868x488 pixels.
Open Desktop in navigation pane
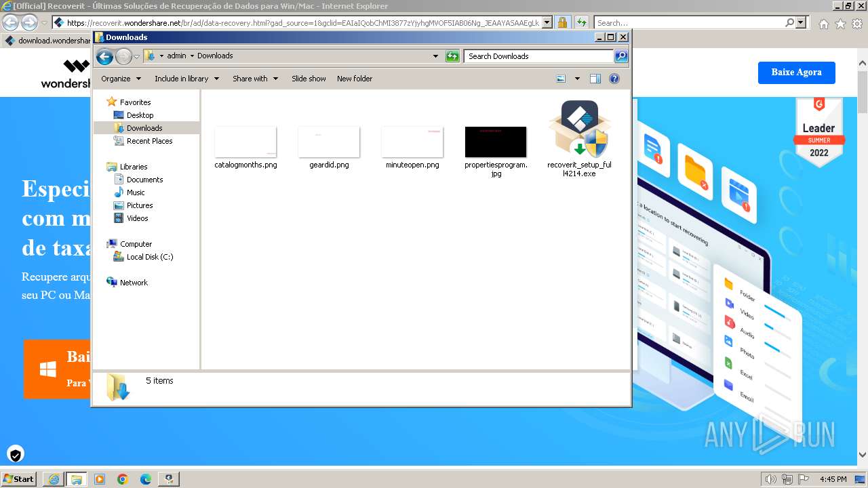click(x=140, y=115)
